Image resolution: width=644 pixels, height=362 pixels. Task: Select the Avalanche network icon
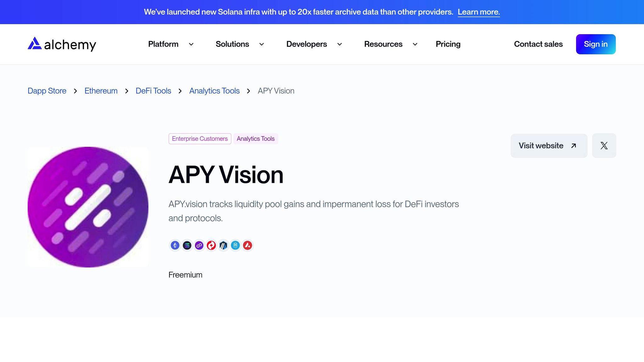pyautogui.click(x=247, y=245)
